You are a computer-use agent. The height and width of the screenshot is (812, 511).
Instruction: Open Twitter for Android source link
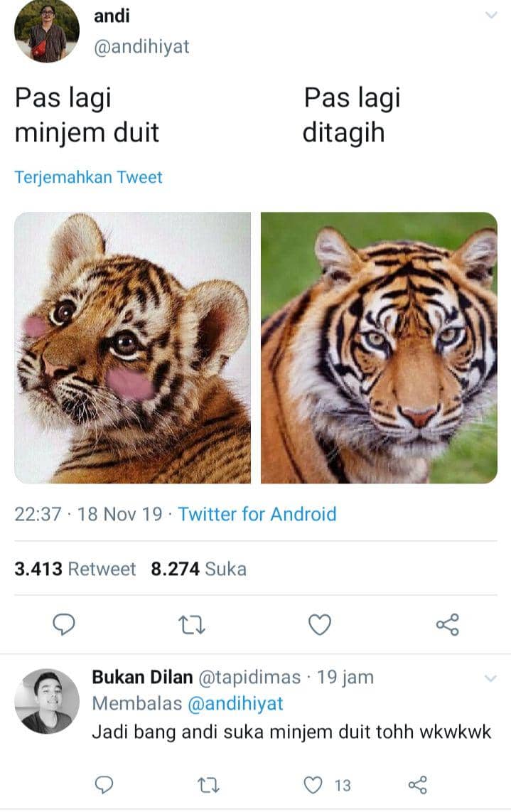click(257, 514)
